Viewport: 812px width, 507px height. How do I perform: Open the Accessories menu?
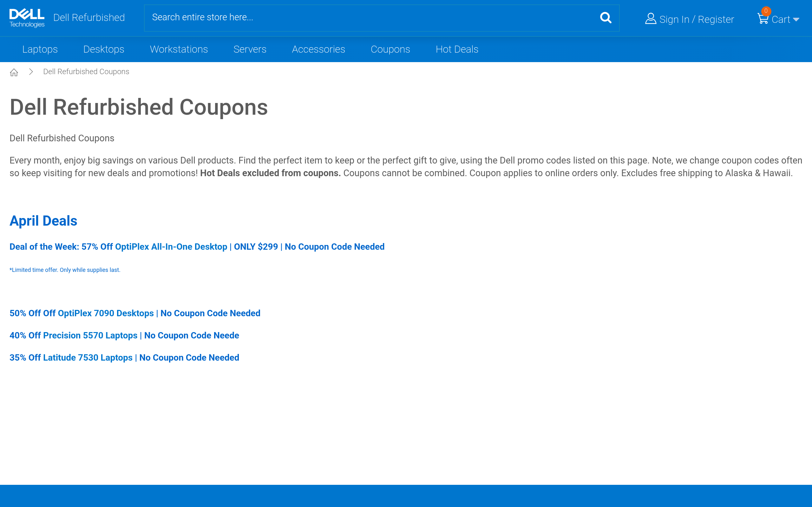pos(318,49)
